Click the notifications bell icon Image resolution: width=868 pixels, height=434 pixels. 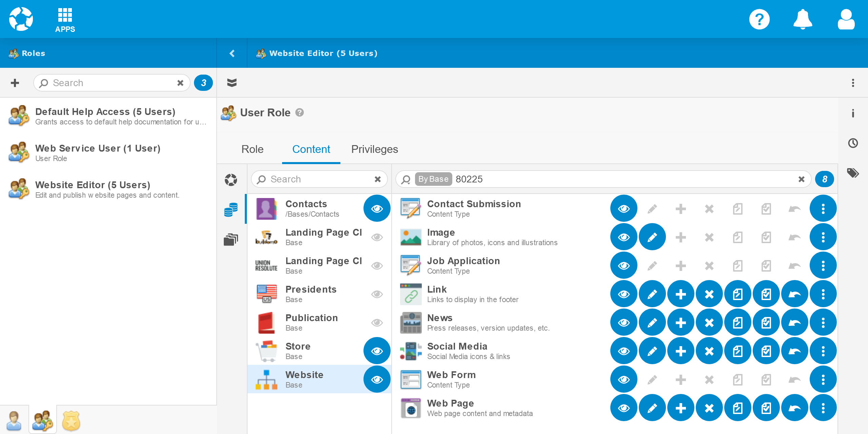tap(803, 20)
